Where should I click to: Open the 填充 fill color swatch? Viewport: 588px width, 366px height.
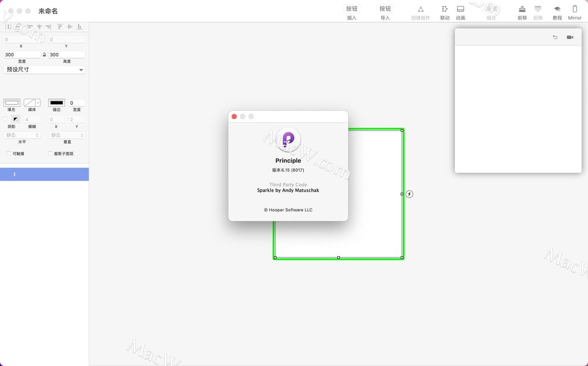[x=12, y=103]
